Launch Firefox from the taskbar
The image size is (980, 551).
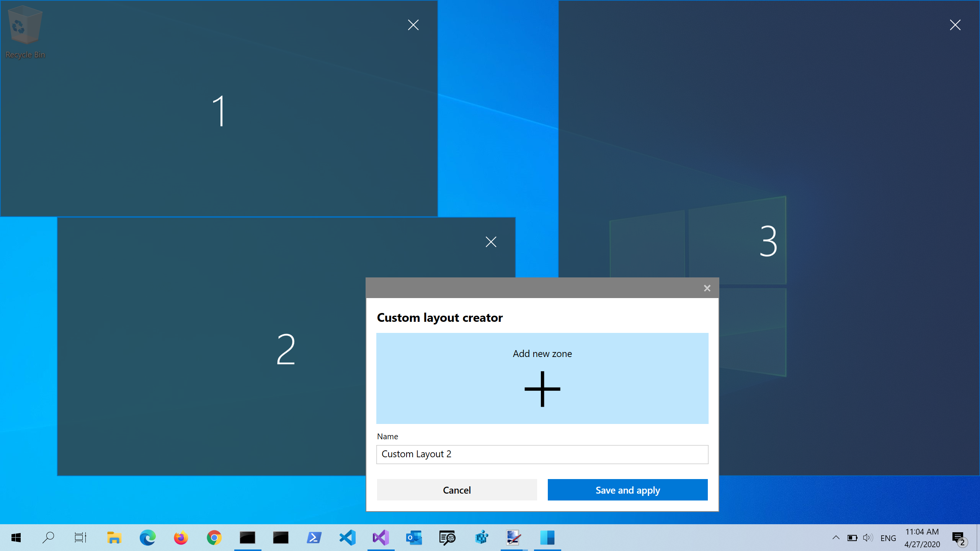click(180, 537)
